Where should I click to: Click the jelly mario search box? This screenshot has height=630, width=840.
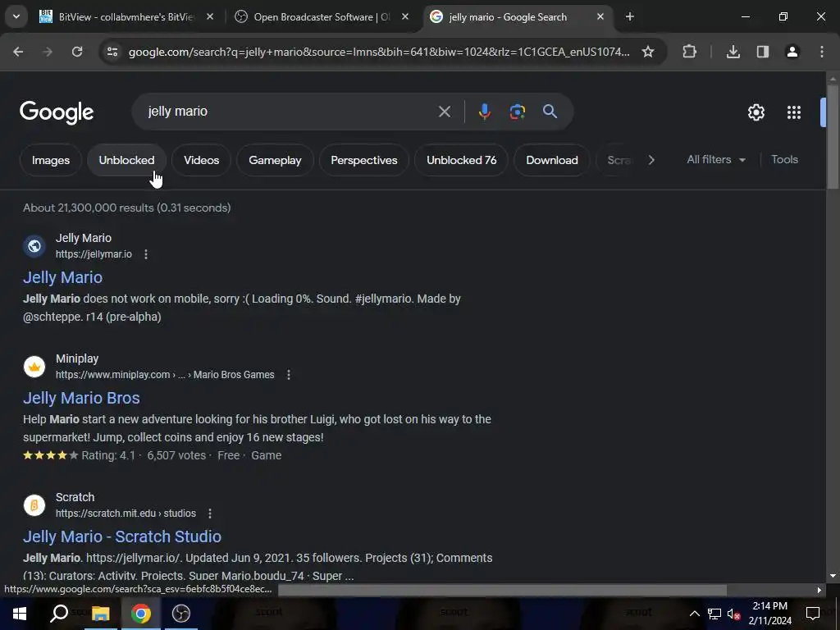click(x=286, y=112)
